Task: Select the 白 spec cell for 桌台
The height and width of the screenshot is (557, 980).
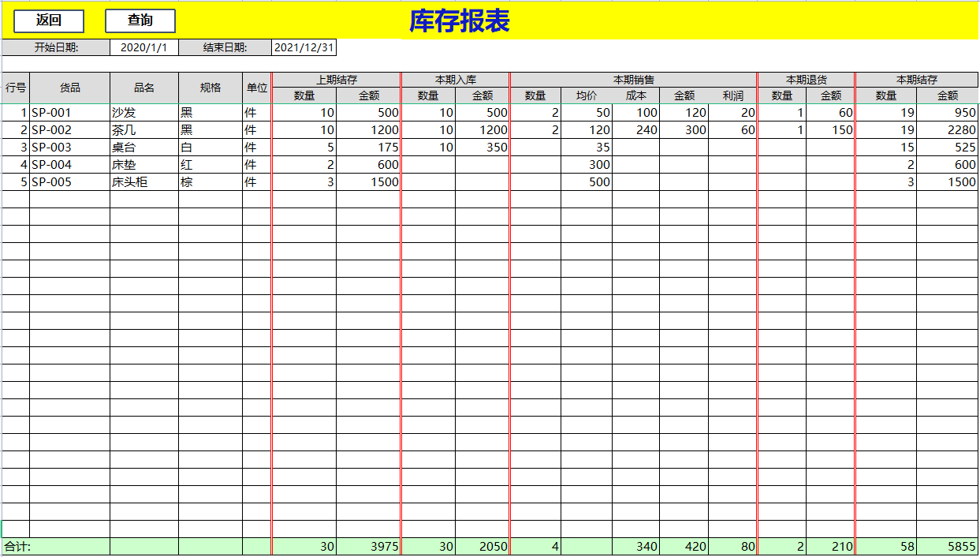Action: pos(211,148)
